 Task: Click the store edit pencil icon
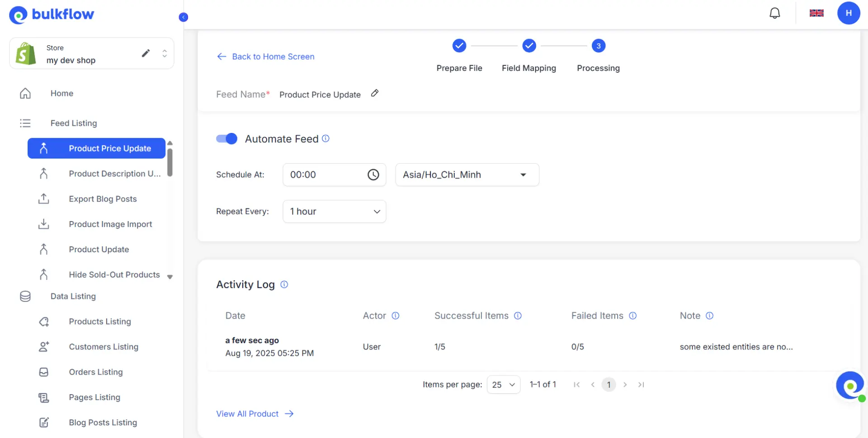[146, 53]
